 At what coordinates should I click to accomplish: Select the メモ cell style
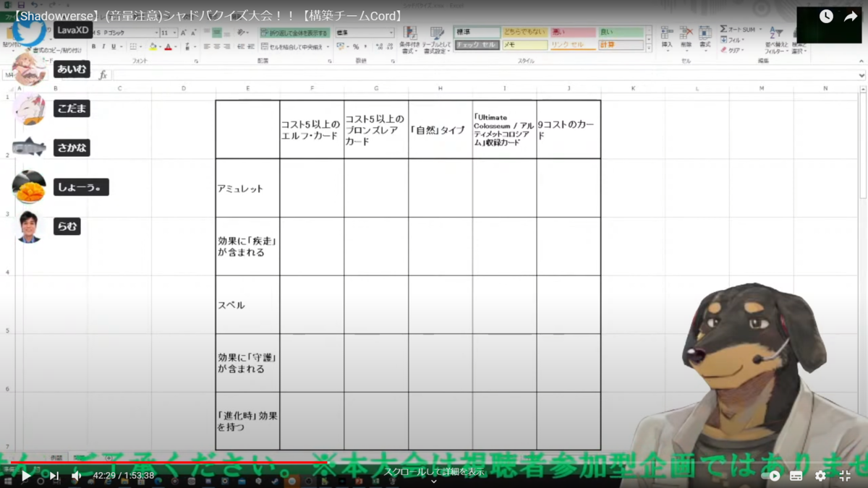524,45
